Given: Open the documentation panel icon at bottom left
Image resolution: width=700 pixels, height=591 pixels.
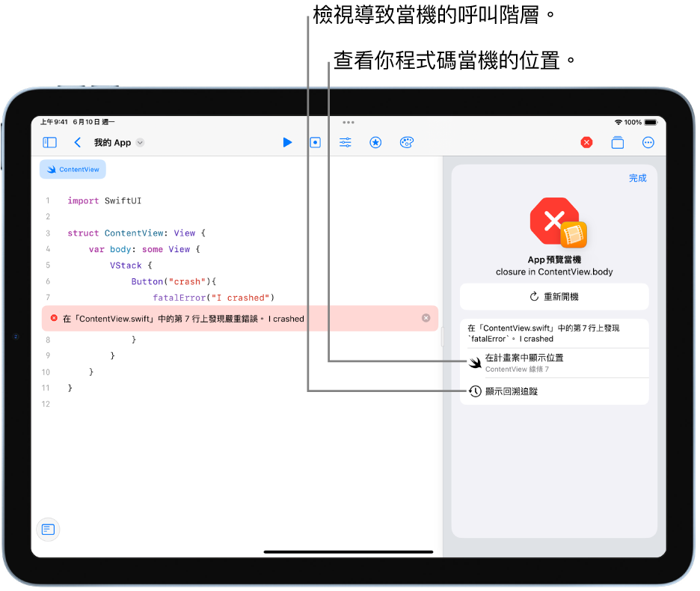Looking at the screenshot, I should [48, 530].
